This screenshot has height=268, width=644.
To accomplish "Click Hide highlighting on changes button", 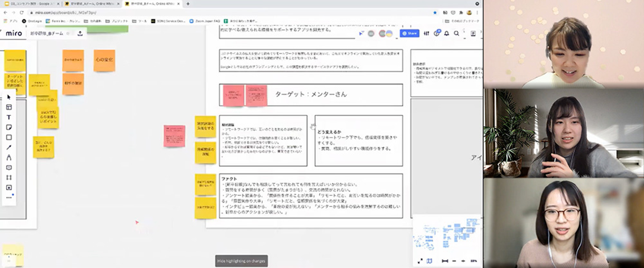I will click(x=241, y=261).
